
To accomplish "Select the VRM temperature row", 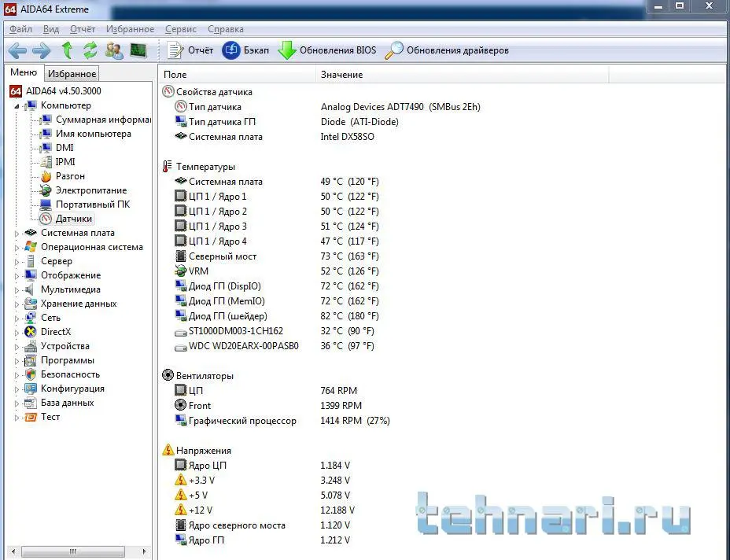I will 277,271.
